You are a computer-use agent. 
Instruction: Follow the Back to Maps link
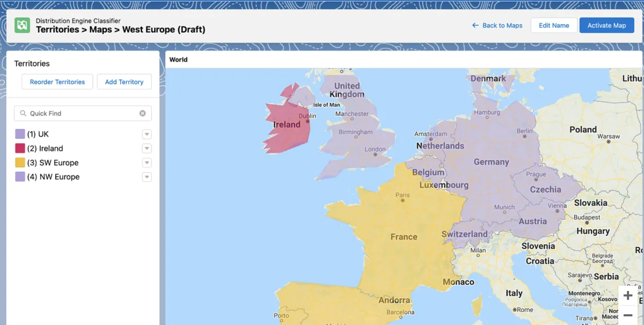coord(502,25)
